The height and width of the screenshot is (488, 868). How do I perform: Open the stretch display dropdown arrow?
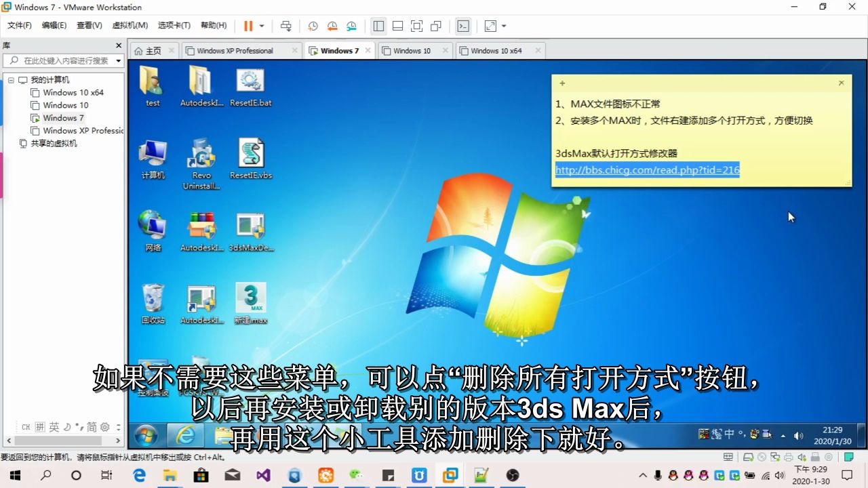[504, 26]
